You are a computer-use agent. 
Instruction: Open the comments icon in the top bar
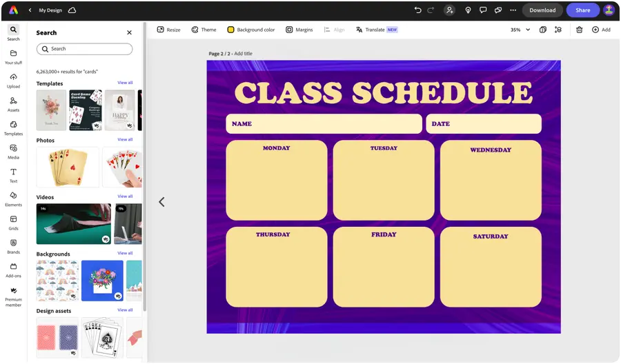click(483, 10)
